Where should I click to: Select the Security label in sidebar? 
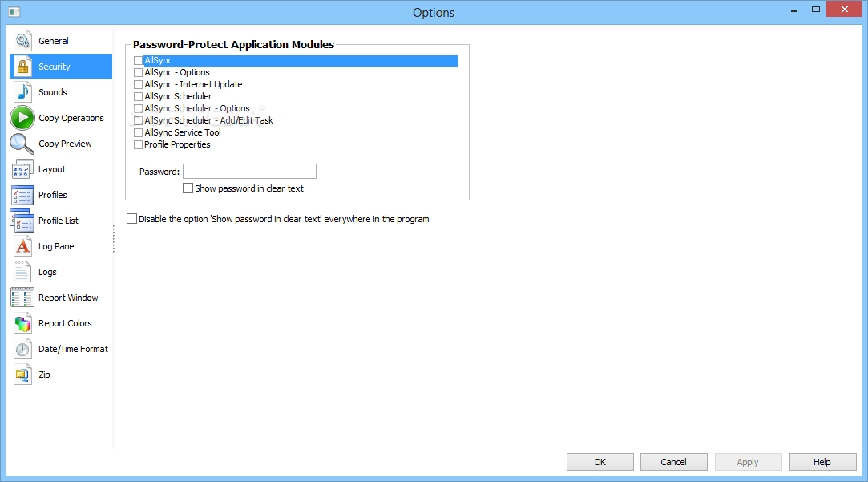55,67
